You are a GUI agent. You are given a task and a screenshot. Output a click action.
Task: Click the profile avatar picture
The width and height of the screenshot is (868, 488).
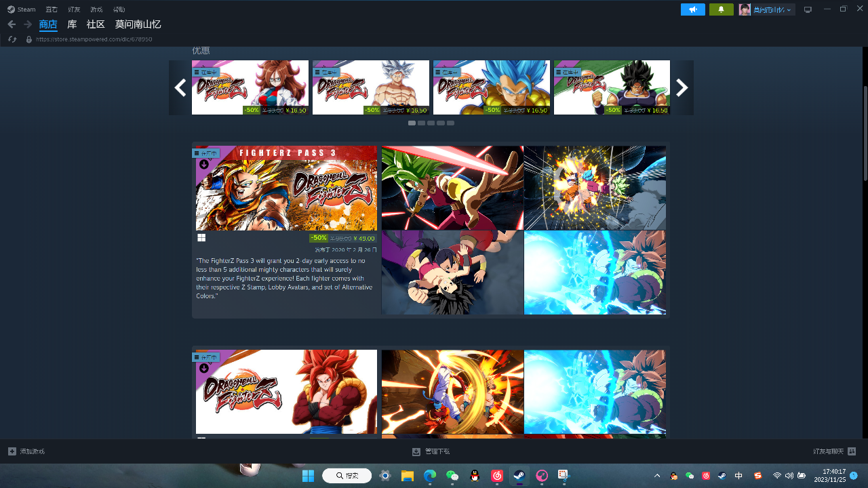click(x=745, y=9)
